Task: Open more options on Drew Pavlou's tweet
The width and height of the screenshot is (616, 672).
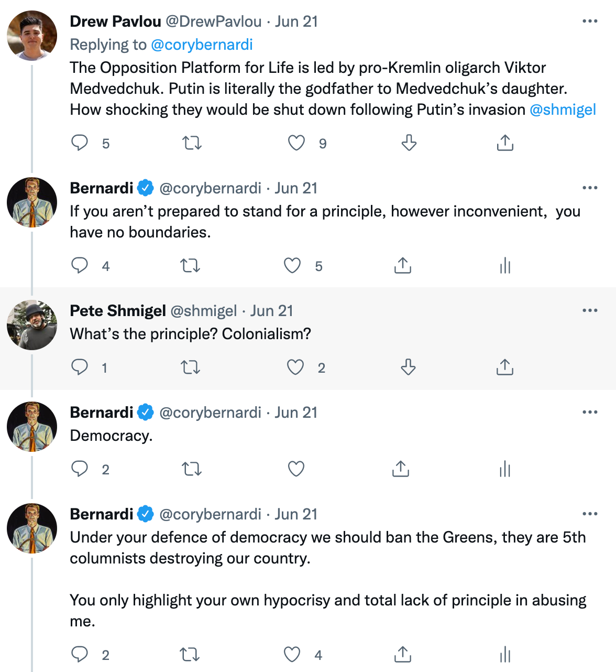Action: (x=590, y=21)
